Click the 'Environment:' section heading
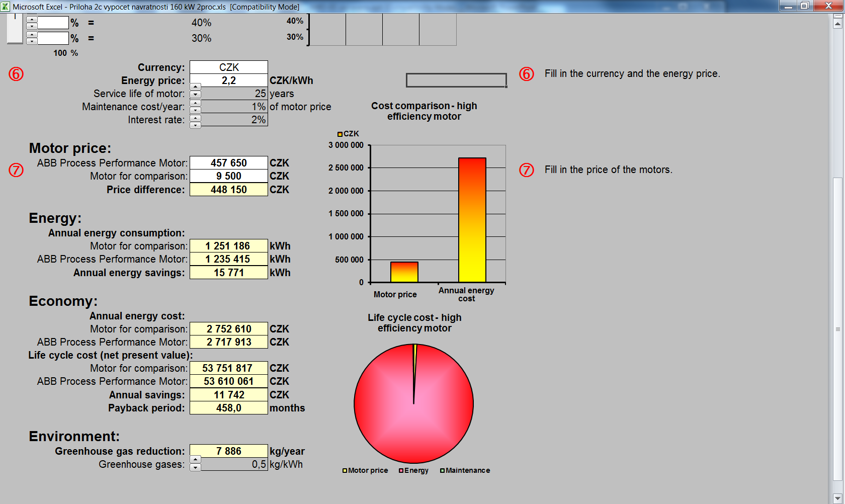This screenshot has height=504, width=845. pos(74,437)
